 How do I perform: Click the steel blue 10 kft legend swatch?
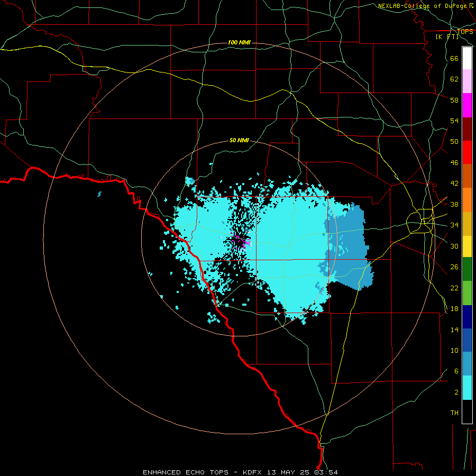[467, 364]
